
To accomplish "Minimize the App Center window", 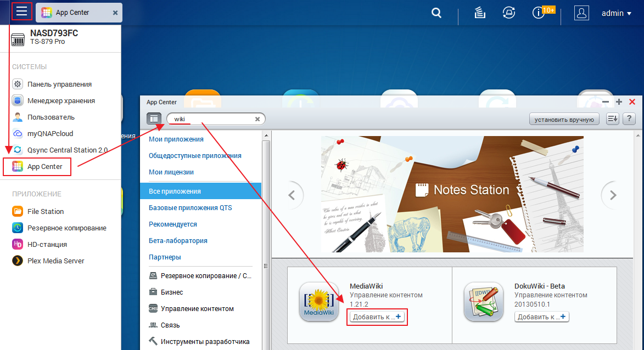I will 606,101.
